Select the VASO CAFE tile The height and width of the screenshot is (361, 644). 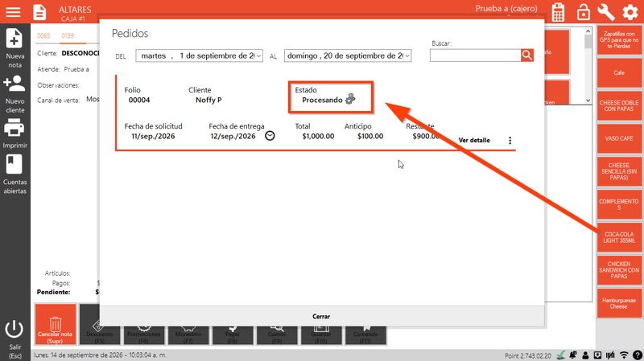tap(619, 138)
